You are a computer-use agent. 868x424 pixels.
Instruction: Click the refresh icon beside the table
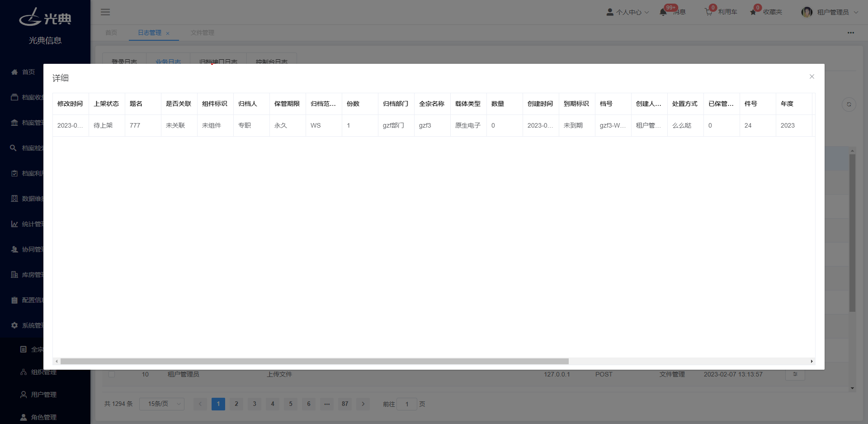849,105
